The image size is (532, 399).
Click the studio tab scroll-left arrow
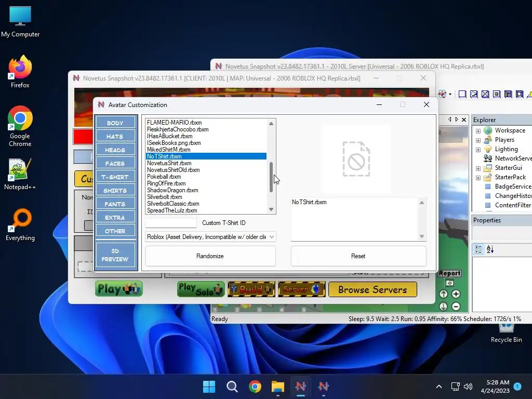tap(450, 119)
